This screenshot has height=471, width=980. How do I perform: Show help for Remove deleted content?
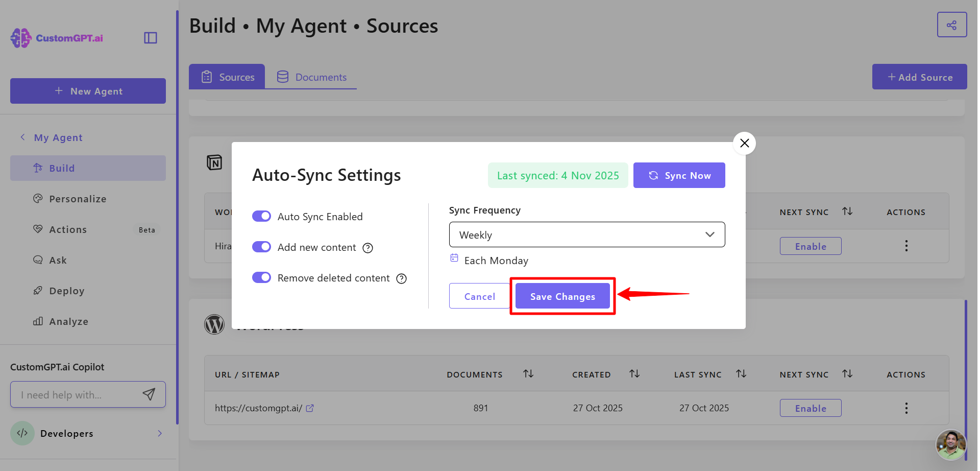coord(402,279)
